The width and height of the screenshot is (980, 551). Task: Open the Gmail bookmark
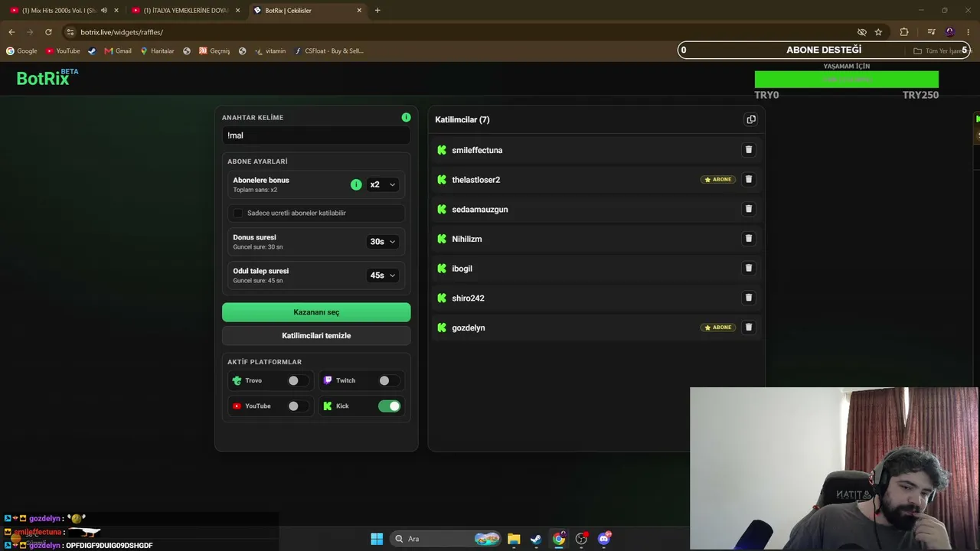118,51
